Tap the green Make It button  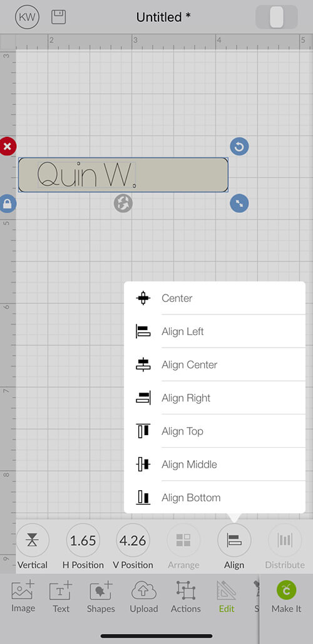(x=287, y=596)
